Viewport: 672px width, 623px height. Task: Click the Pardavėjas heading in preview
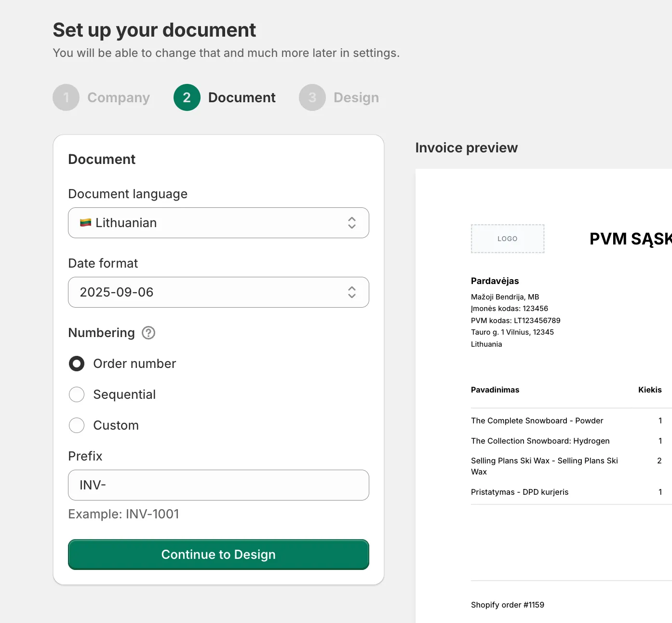pyautogui.click(x=495, y=281)
